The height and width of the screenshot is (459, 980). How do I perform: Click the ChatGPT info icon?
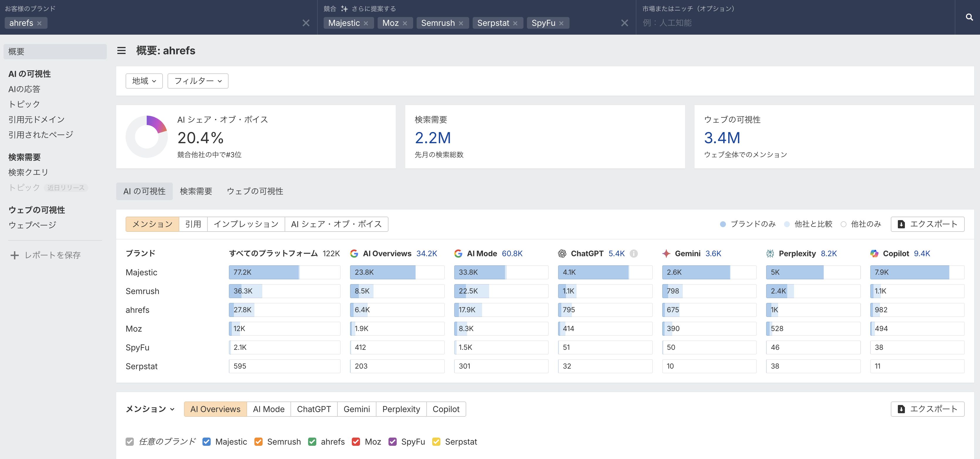coord(633,254)
